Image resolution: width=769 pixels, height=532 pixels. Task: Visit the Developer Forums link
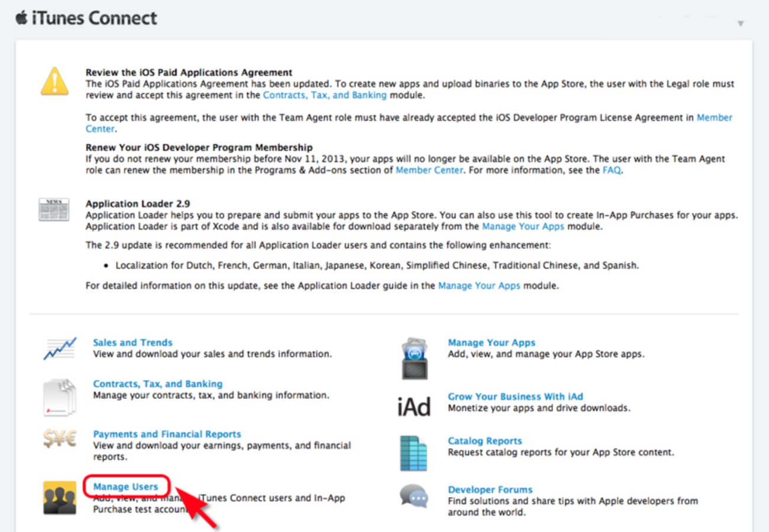pyautogui.click(x=490, y=489)
